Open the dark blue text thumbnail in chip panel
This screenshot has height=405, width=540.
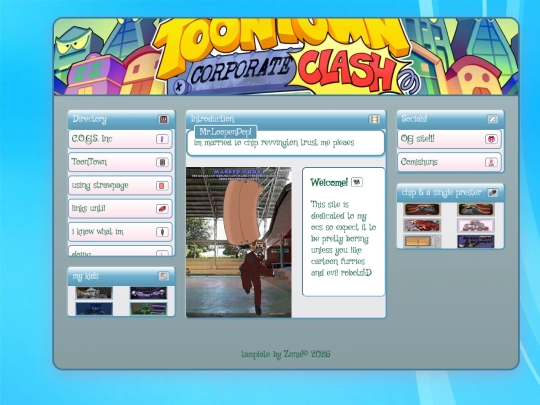476,241
